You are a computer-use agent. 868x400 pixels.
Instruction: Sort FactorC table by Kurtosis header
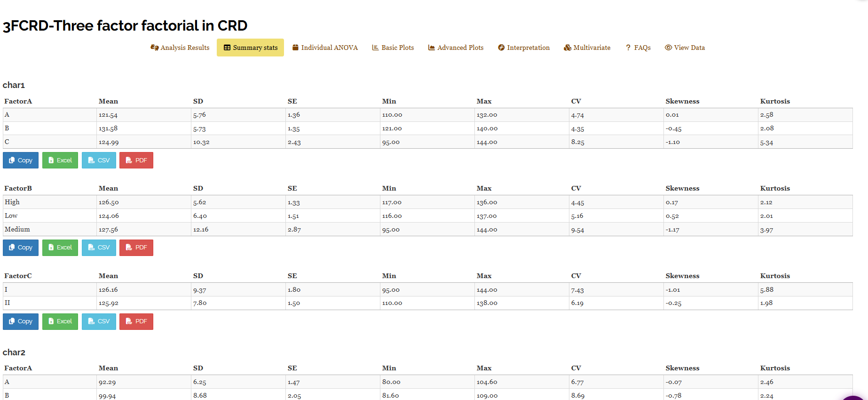[x=775, y=276]
